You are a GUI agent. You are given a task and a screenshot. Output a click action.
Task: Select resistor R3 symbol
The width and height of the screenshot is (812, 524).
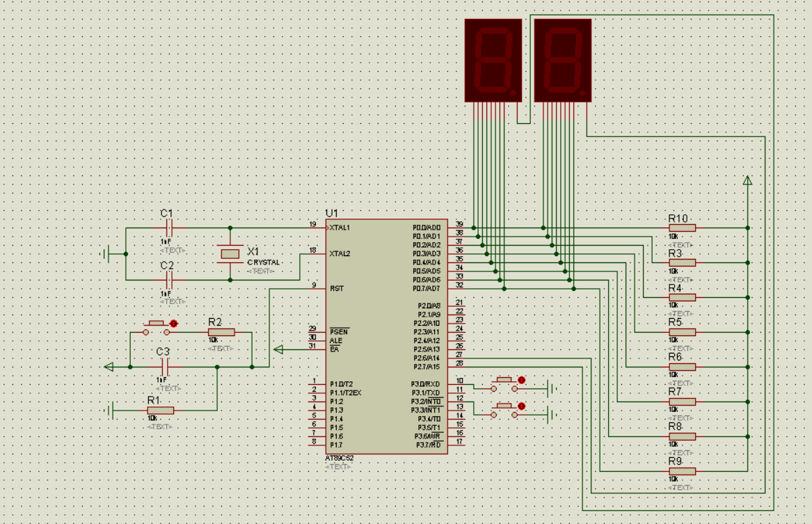[x=682, y=262]
